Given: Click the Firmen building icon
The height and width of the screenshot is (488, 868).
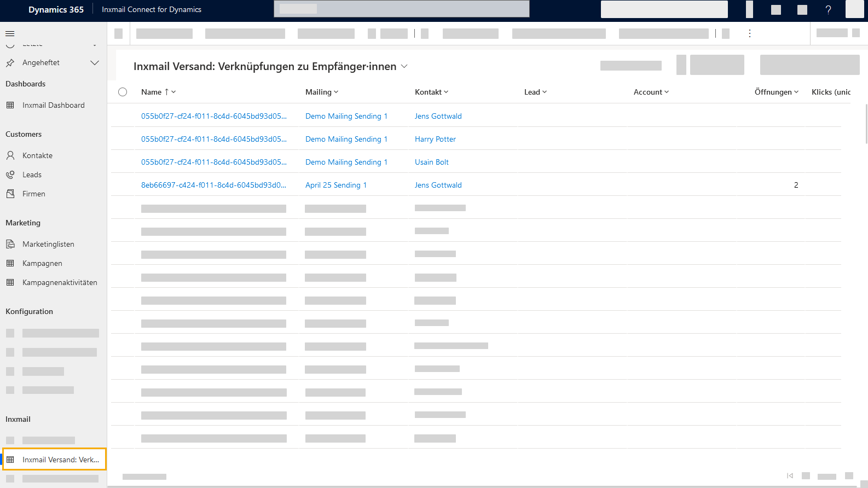Looking at the screenshot, I should pos(10,194).
